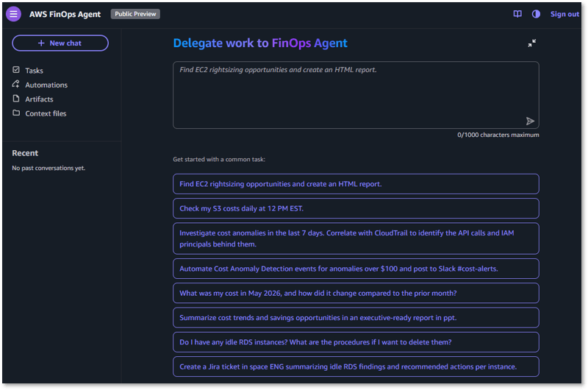Click the 'Delegate work to FinOps Agent' heading
The image size is (588, 390).
(x=260, y=43)
